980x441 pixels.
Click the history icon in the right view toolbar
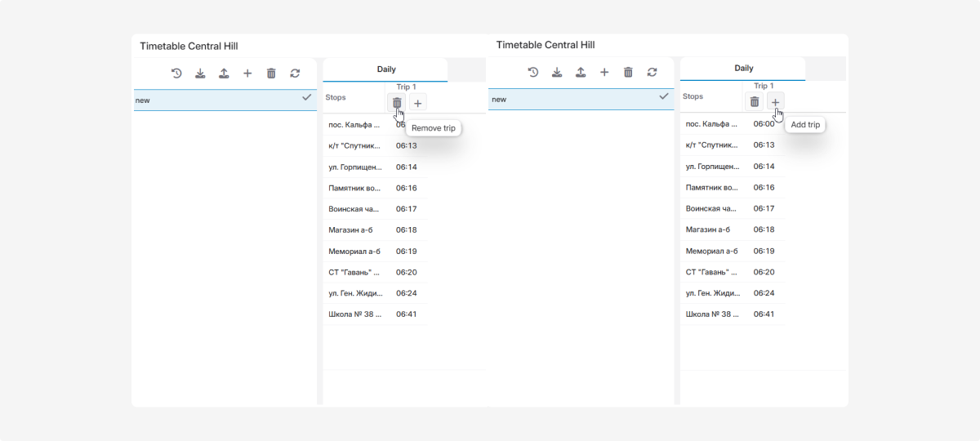point(533,73)
